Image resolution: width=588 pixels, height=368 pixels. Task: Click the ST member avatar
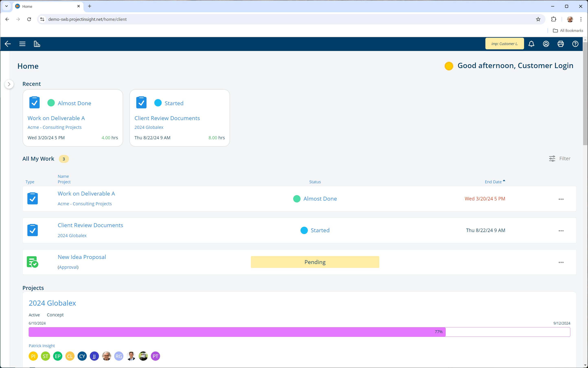(x=45, y=356)
